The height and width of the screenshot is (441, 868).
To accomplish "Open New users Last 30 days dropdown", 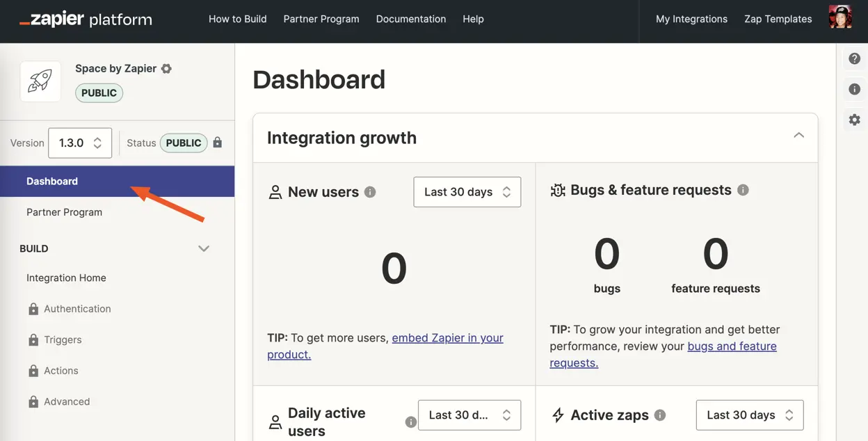I will 467,192.
